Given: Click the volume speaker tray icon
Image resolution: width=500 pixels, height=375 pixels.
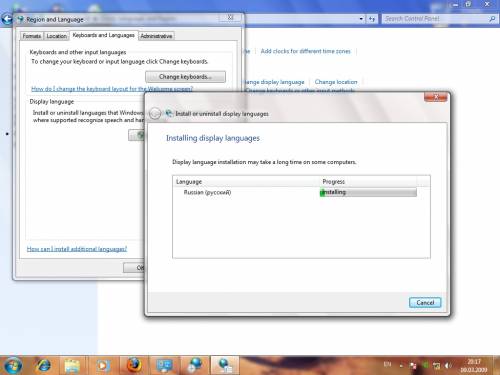Looking at the screenshot, I should click(x=448, y=366).
